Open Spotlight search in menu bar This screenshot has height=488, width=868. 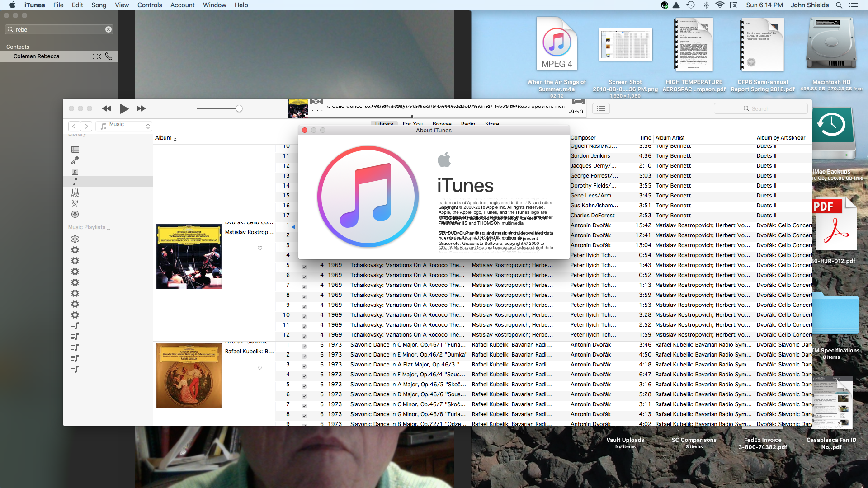839,5
